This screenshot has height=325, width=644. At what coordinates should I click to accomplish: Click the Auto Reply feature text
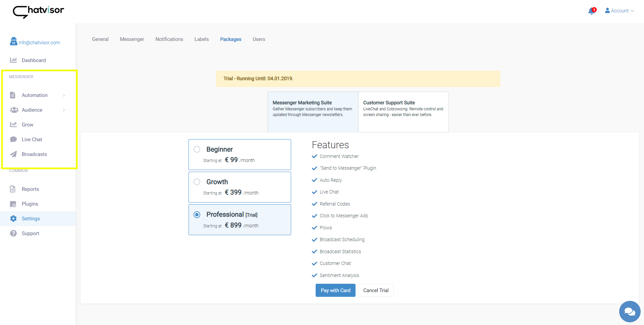[331, 180]
